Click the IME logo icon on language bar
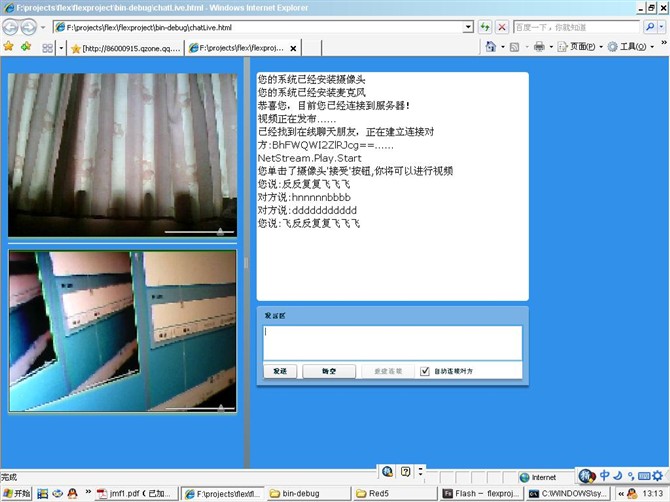 [x=587, y=475]
